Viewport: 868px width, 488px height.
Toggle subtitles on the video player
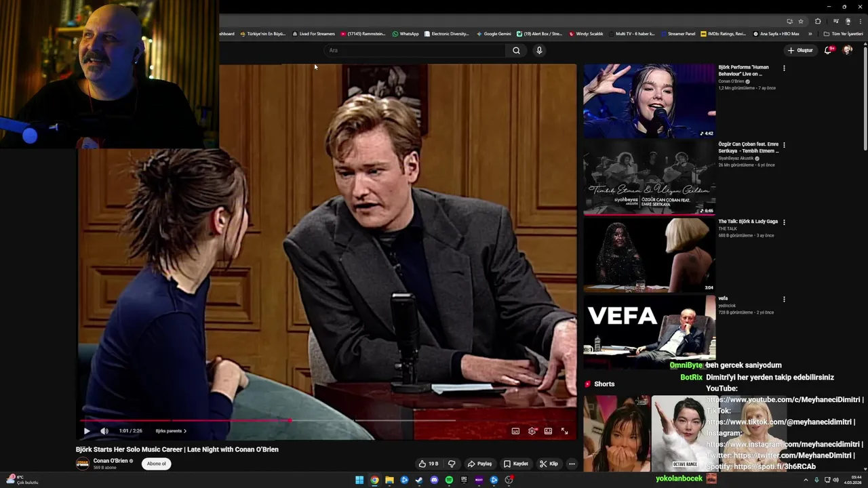tap(515, 431)
